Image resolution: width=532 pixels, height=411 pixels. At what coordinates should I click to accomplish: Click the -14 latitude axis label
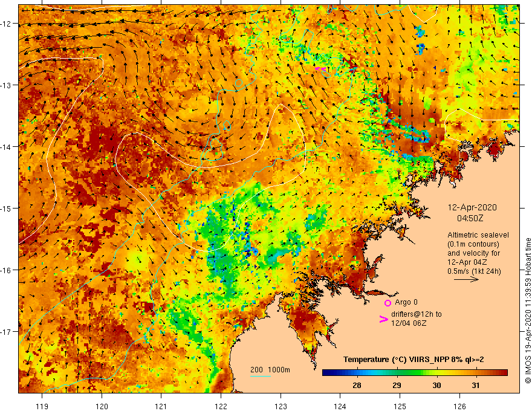point(6,147)
